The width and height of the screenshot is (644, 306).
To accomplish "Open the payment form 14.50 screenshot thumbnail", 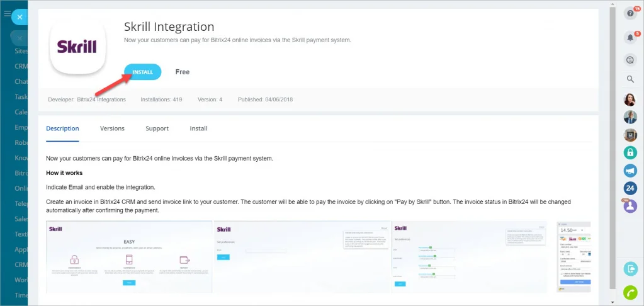I will (573, 257).
